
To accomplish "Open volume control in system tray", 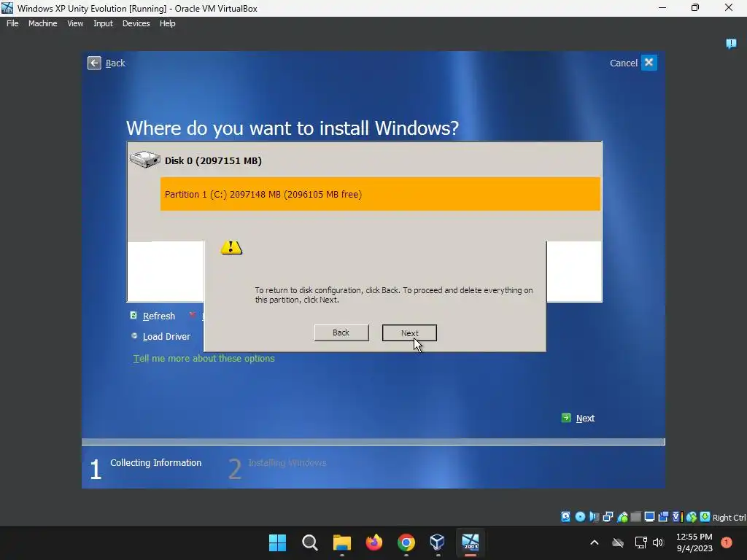I will coord(659,542).
